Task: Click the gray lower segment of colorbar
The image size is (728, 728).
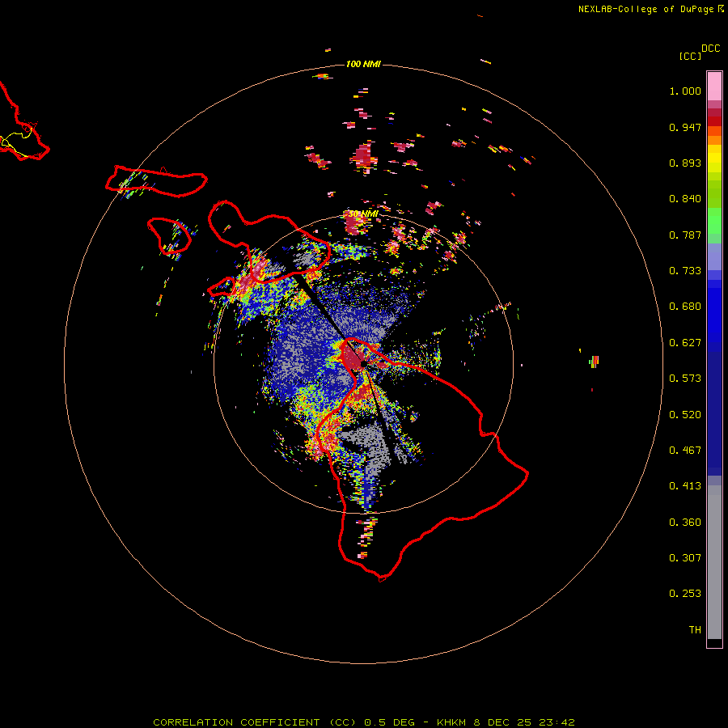Action: tap(714, 562)
